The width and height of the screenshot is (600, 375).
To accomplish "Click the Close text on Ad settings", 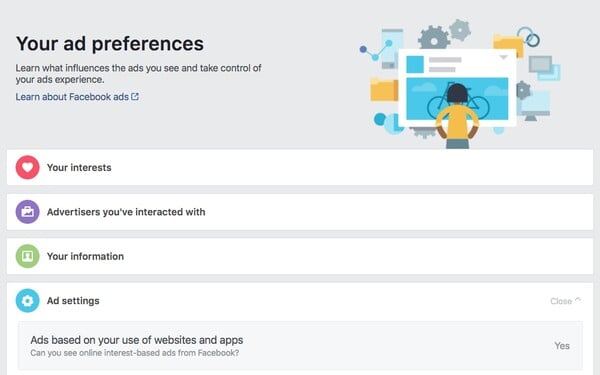I will 561,301.
